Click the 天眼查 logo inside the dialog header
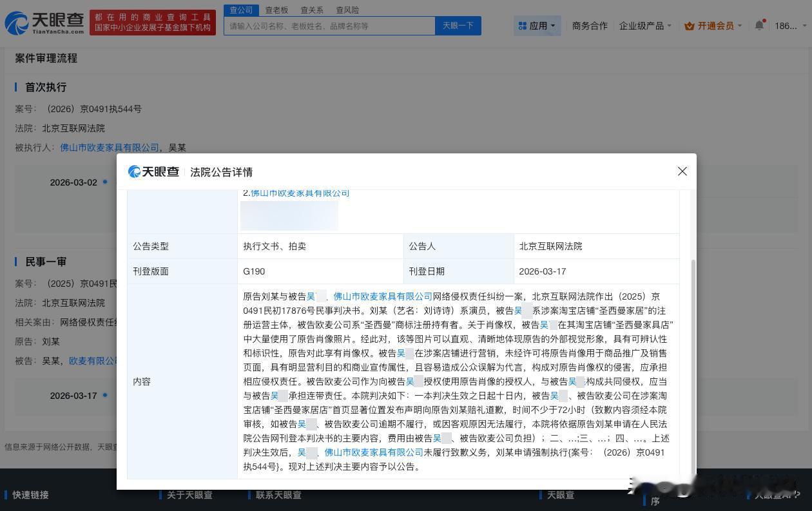Viewport: 812px width, 511px height. click(153, 171)
